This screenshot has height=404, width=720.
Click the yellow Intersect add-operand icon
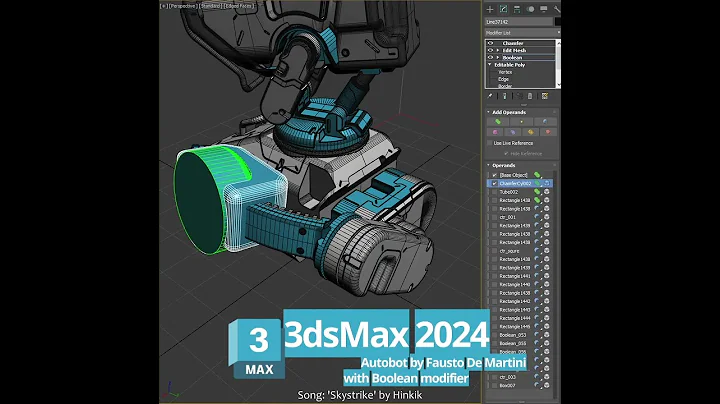click(x=522, y=122)
